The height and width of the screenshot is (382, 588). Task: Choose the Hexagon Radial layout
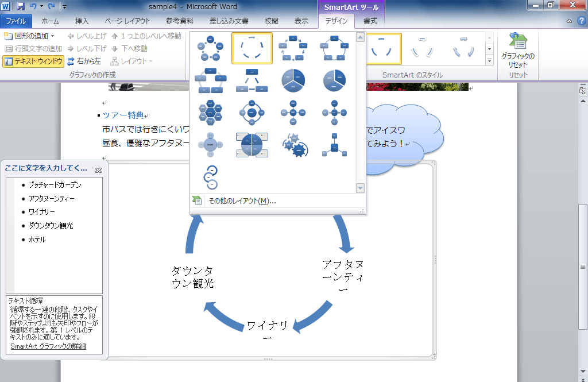(210, 113)
